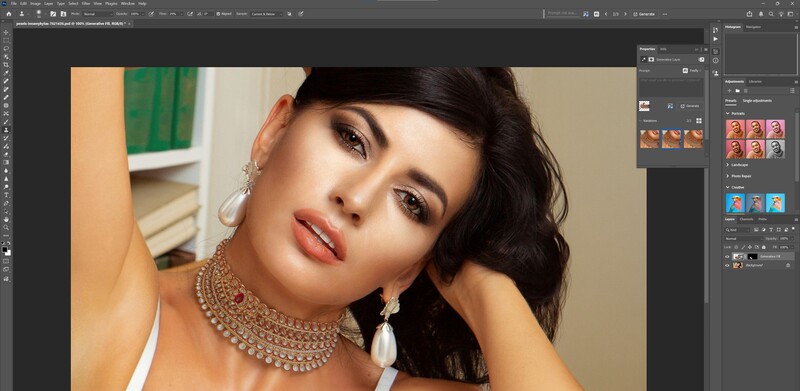Click enhance detail icon beside Generate
This screenshot has height=391, width=800.
(x=670, y=106)
